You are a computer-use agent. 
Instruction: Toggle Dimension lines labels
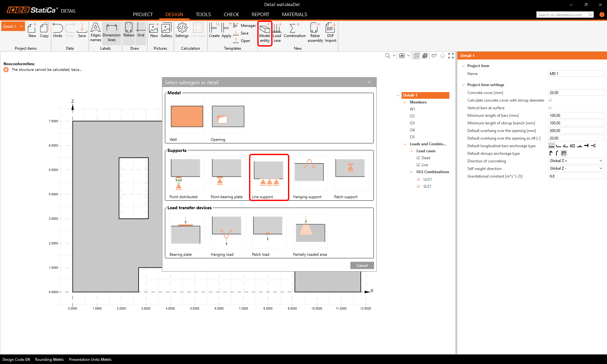(111, 33)
